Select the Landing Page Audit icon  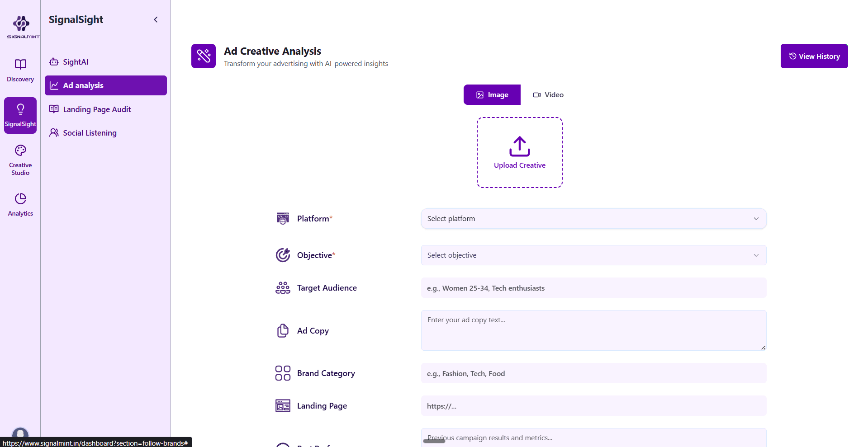54,109
